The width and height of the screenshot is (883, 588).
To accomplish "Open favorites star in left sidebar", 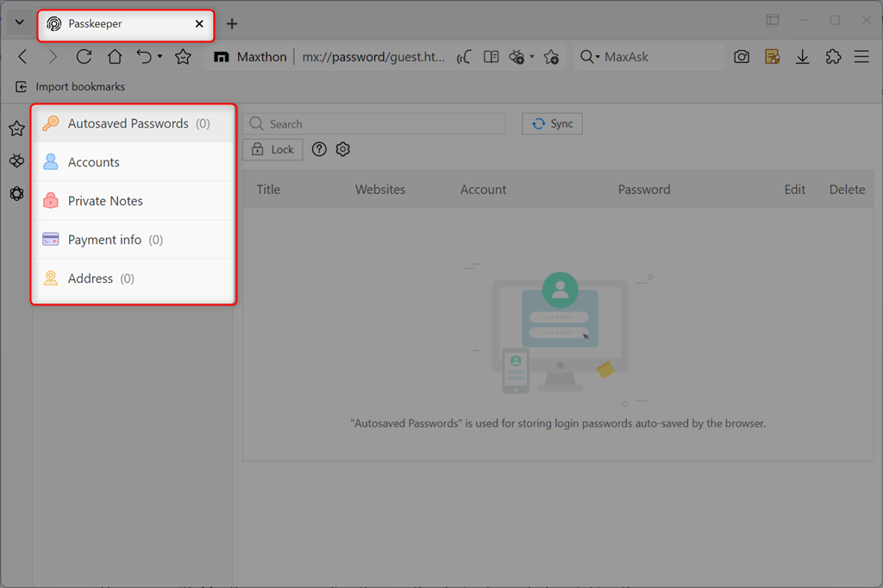I will point(17,128).
